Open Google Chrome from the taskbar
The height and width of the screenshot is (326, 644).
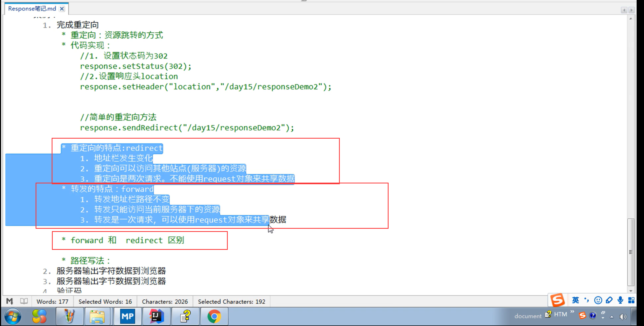(x=214, y=316)
